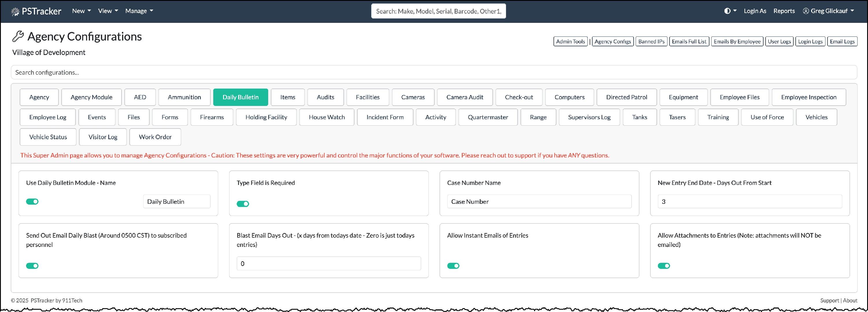Toggle Use Daily Bulletin Module switch
This screenshot has width=868, height=312.
pyautogui.click(x=32, y=201)
